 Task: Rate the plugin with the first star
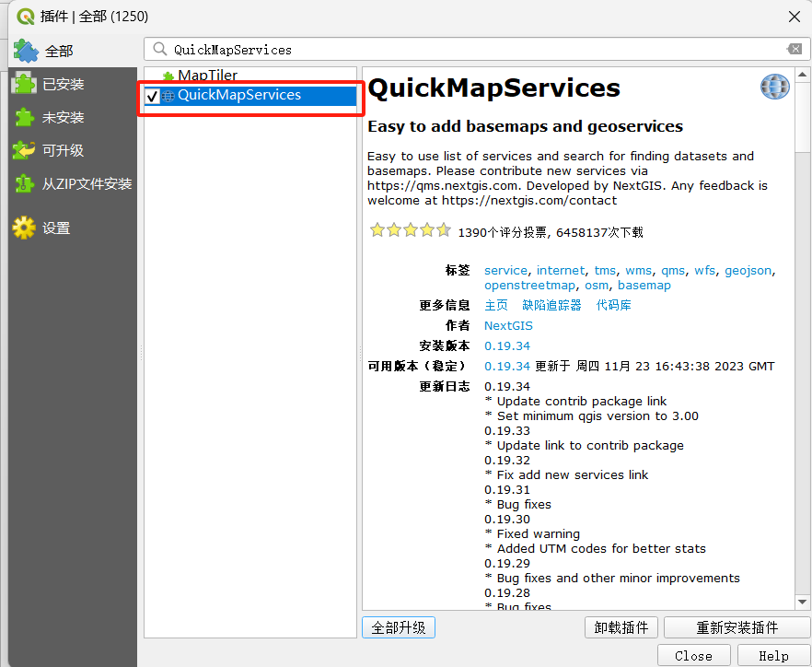[377, 230]
